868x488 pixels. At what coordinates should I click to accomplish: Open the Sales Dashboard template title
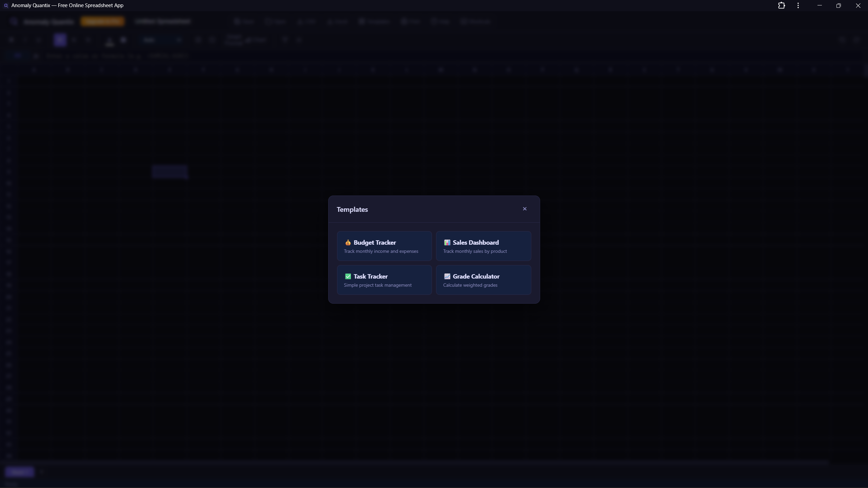pos(475,243)
